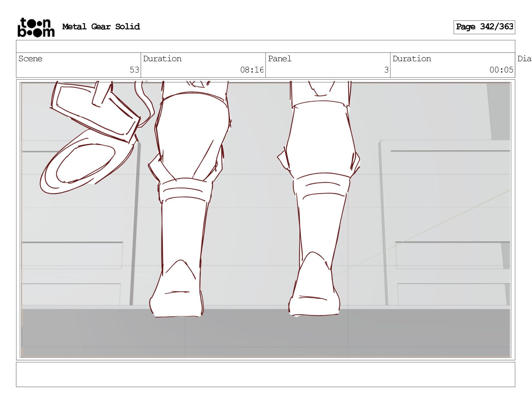Select the panel number 3
Image resolution: width=532 pixels, height=411 pixels.
pyautogui.click(x=386, y=70)
